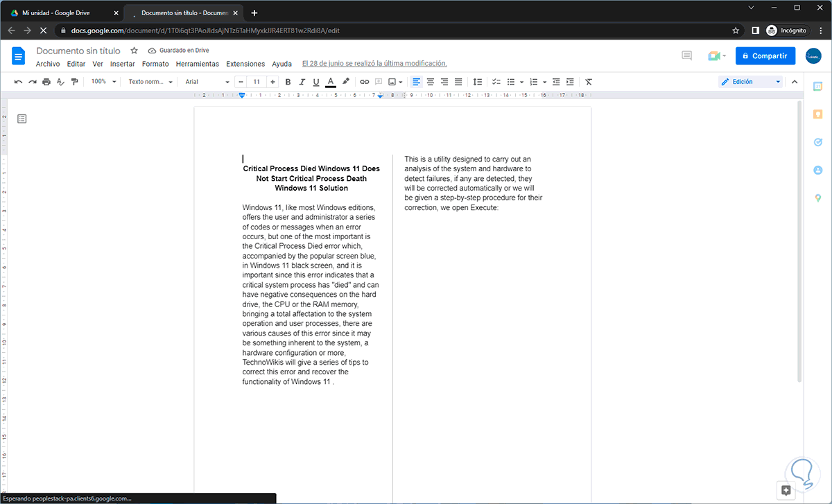Click the insert link icon
This screenshot has height=504, width=832.
pyautogui.click(x=364, y=82)
